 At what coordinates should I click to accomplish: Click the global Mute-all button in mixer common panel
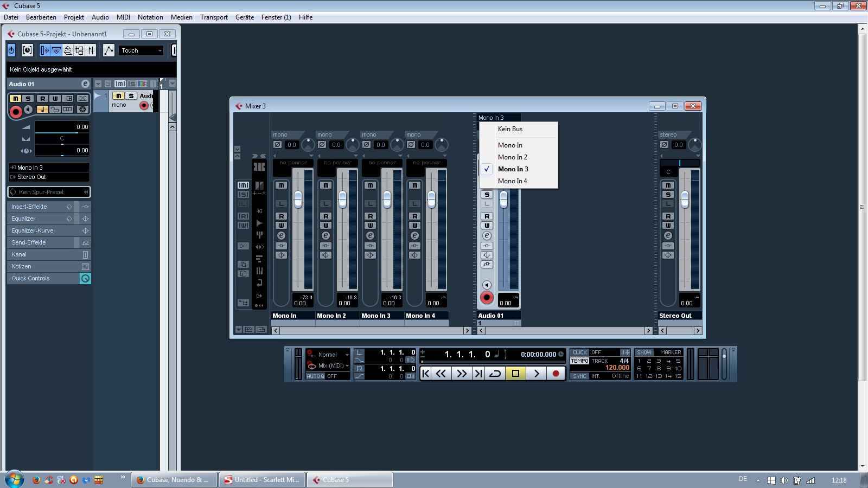pyautogui.click(x=243, y=185)
